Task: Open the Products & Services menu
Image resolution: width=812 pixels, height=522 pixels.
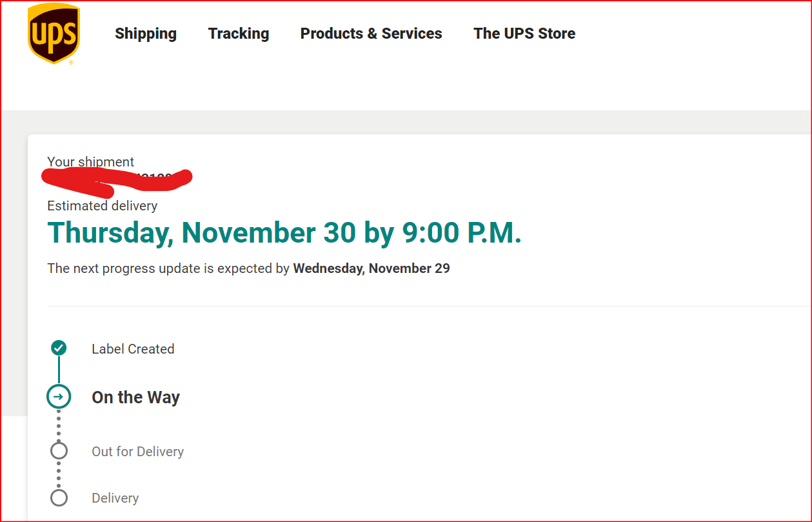Action: 371,34
